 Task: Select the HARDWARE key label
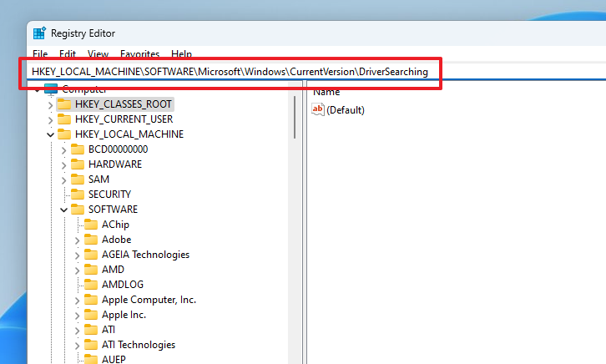[115, 164]
